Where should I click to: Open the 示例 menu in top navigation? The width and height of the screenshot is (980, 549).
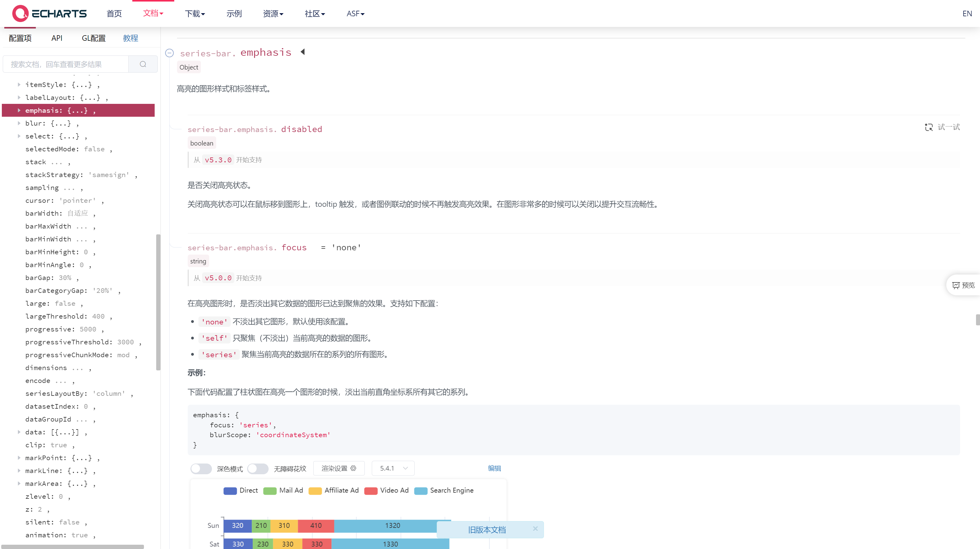coord(234,13)
